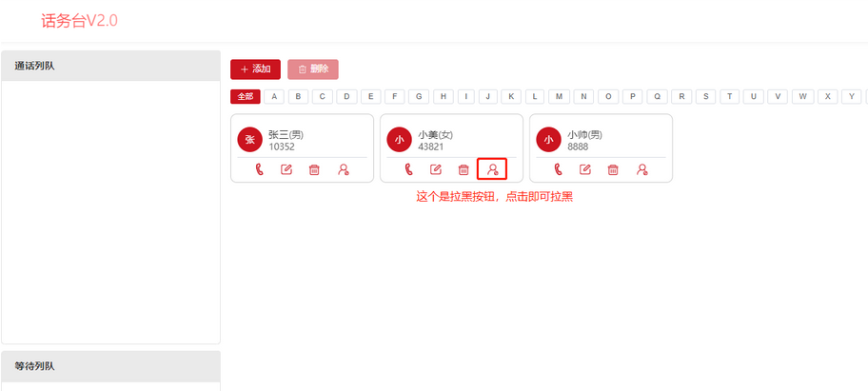Click the red avatar of 张三
This screenshot has width=868, height=391.
250,139
